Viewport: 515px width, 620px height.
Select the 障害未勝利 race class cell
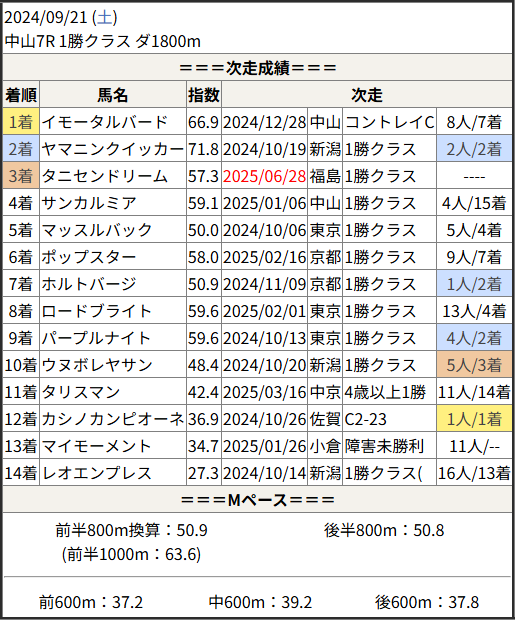(390, 446)
